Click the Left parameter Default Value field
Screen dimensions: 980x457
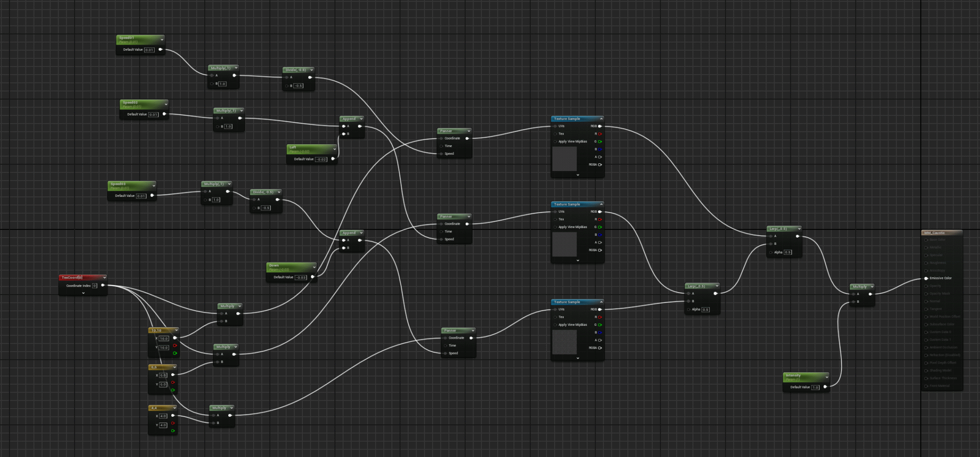pos(321,160)
